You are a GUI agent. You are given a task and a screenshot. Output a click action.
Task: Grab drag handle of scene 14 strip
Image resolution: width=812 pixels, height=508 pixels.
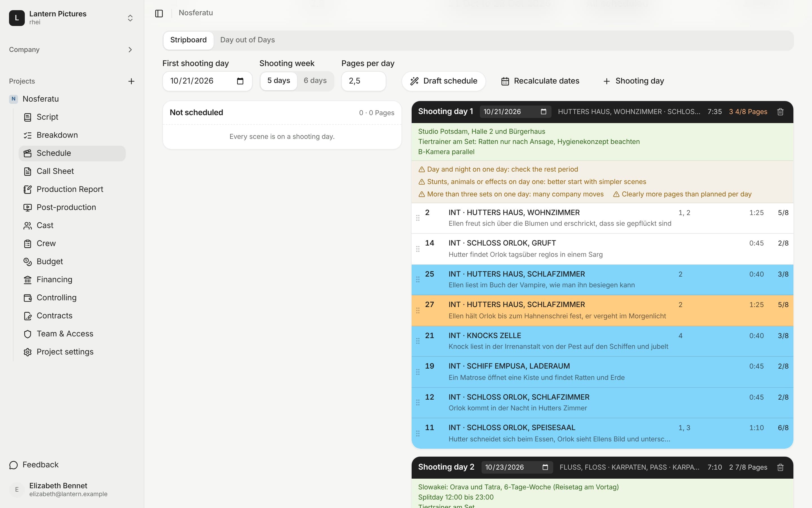[x=418, y=249]
